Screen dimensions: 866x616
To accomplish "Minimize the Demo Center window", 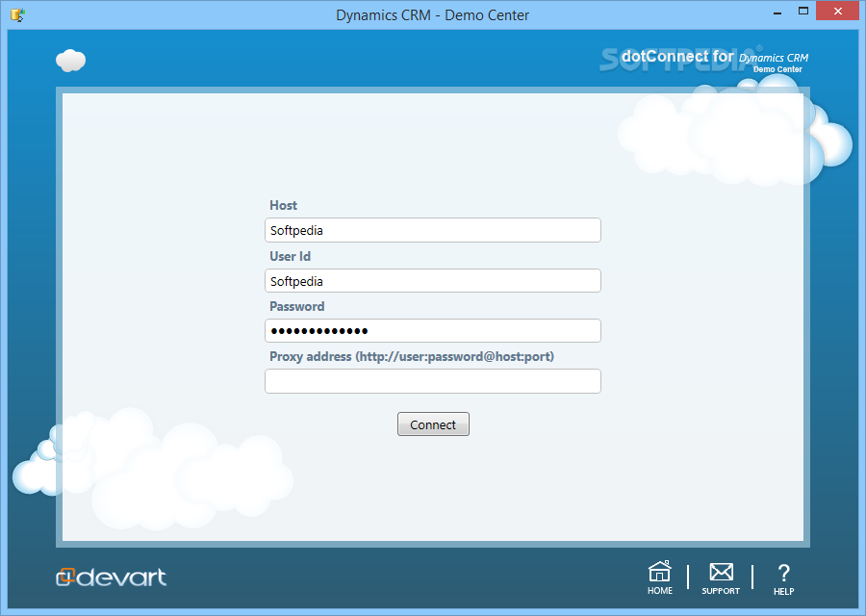I will click(777, 13).
